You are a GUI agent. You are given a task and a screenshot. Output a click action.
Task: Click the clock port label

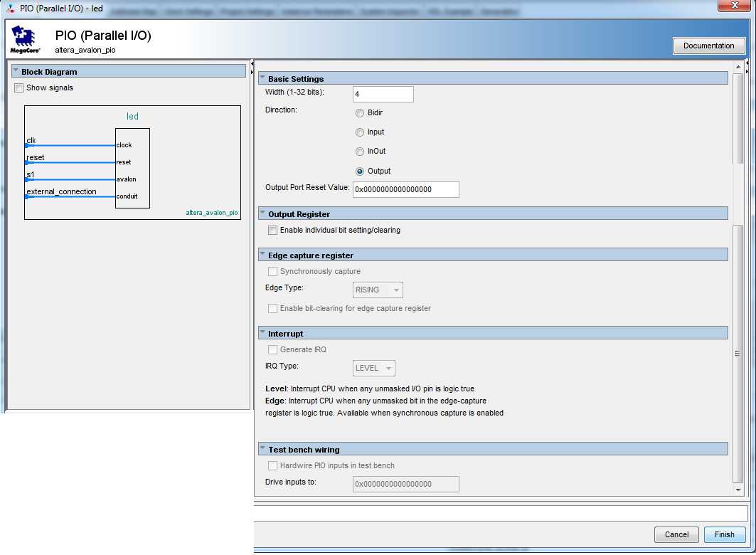pos(124,145)
